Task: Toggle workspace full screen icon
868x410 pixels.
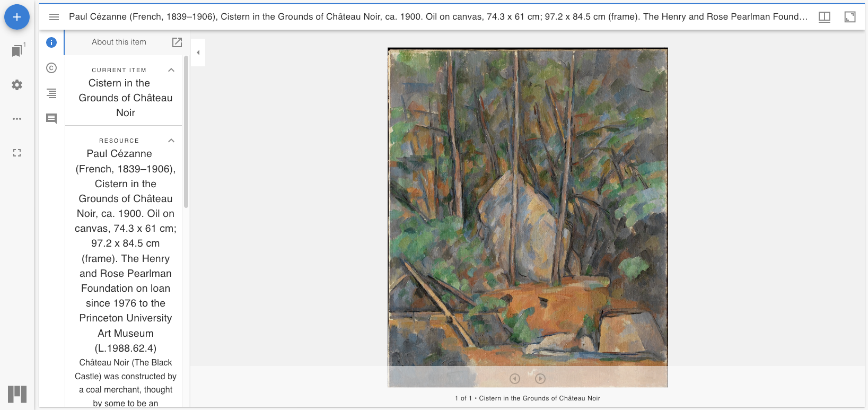Action: pos(17,153)
